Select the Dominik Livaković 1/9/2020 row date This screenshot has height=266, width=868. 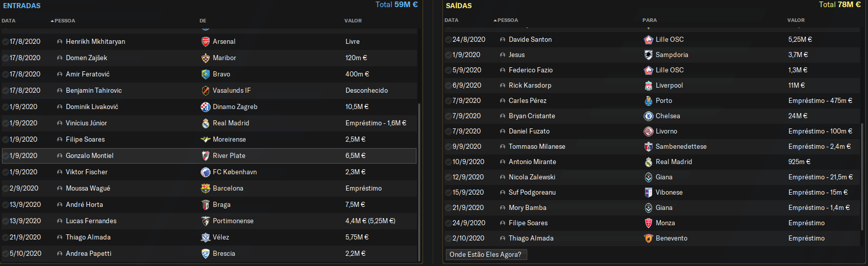(23, 107)
